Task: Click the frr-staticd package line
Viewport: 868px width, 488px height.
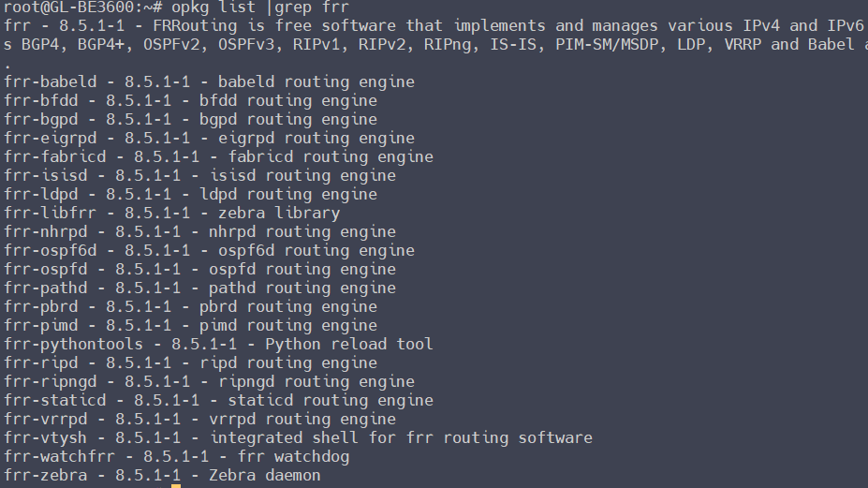Action: point(218,400)
